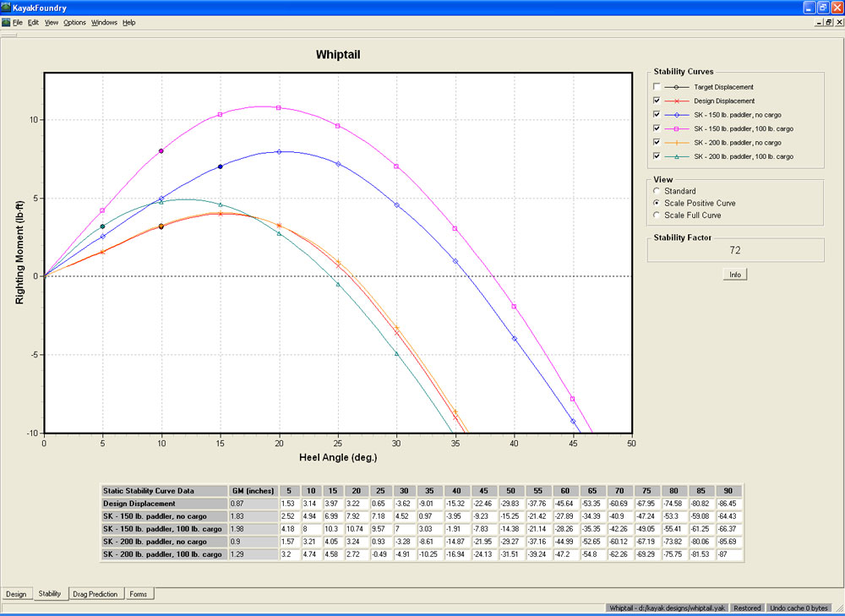Open the File menu
The image size is (845, 616).
click(x=18, y=22)
